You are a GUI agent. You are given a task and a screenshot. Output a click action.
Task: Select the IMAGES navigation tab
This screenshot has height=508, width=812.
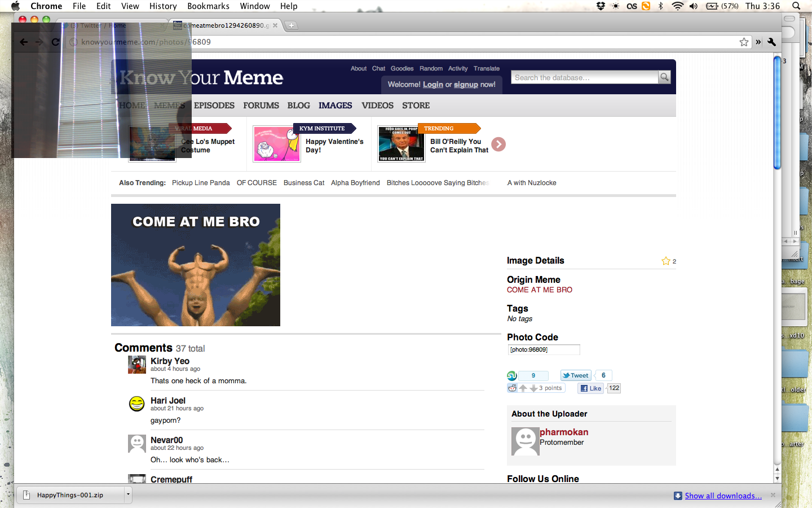click(x=335, y=106)
